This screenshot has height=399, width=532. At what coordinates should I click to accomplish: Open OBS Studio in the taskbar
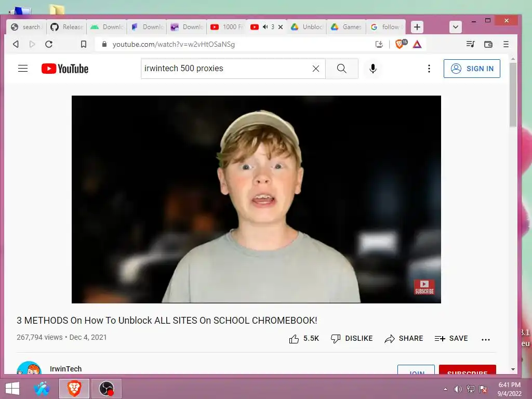tap(106, 389)
